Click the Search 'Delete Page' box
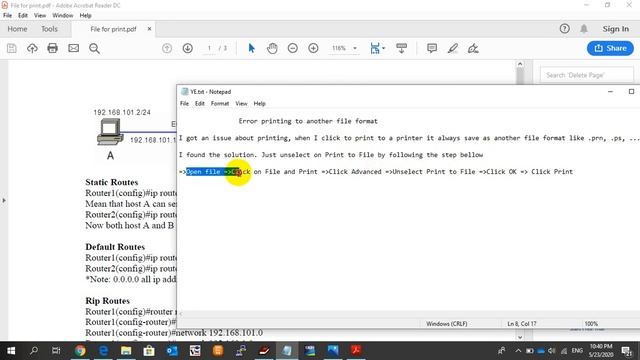This screenshot has width=640, height=360. point(587,75)
